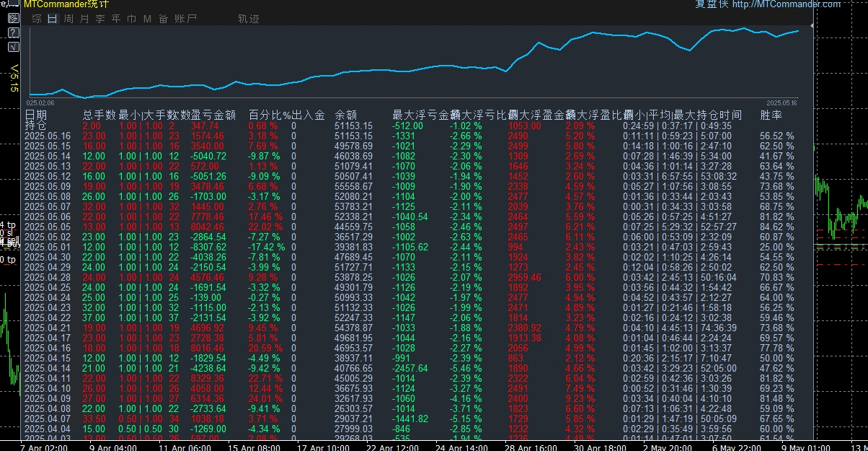Click the 轨迹 track button
Screen dimensions: 868x451
pyautogui.click(x=248, y=19)
